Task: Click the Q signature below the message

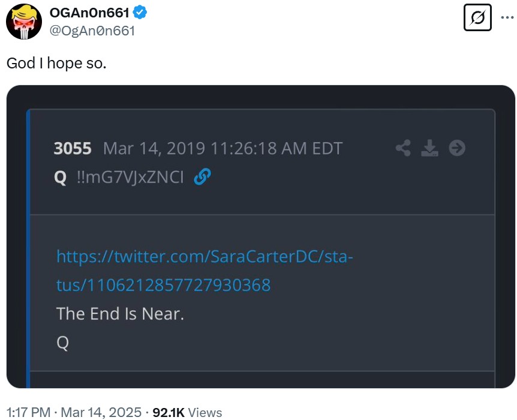Action: coord(62,343)
